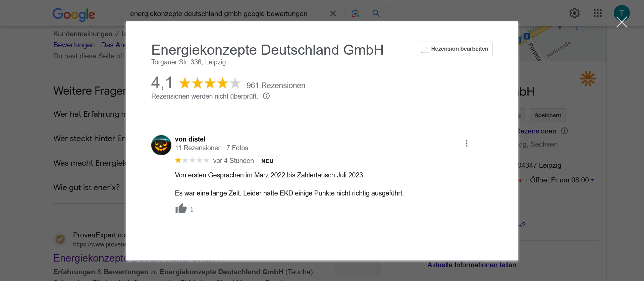Open the reviewer 'von distel' profile link
The height and width of the screenshot is (281, 644).
click(x=190, y=139)
